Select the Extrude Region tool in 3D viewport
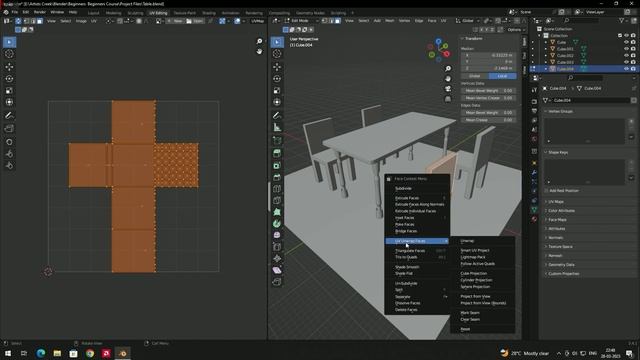The height and width of the screenshot is (360, 640). tap(277, 153)
